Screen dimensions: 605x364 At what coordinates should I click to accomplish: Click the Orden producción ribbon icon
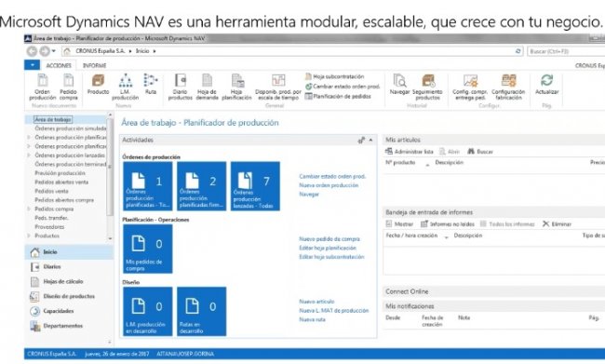pos(43,87)
